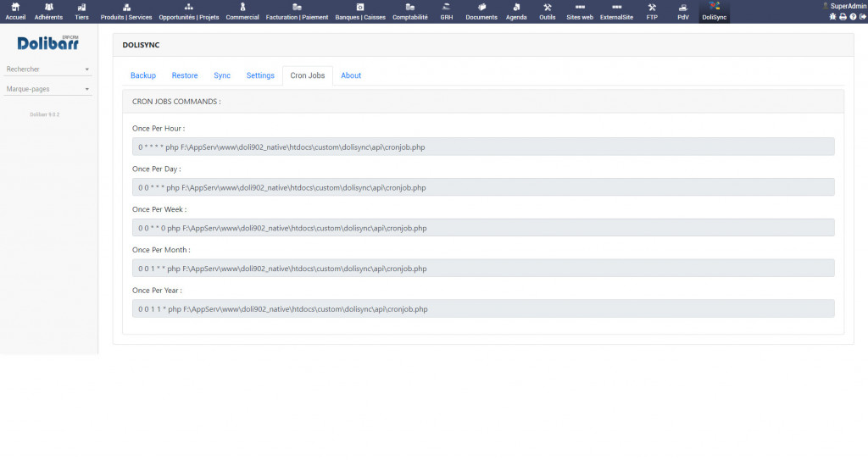This screenshot has width=868, height=460.
Task: Select the About tab
Action: [x=351, y=75]
